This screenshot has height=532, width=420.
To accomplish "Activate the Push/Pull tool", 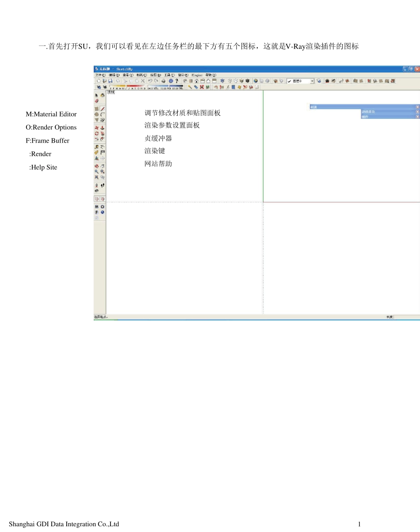I will click(103, 128).
